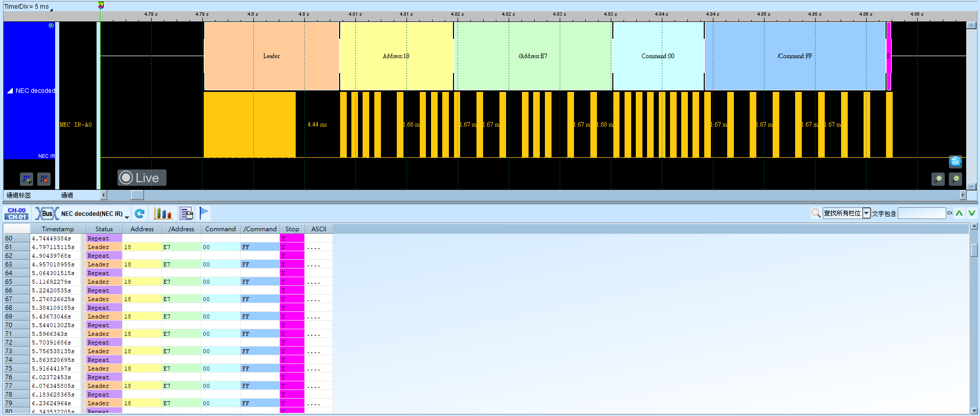
Task: Jump to next search result (down arrow)
Action: point(971,213)
